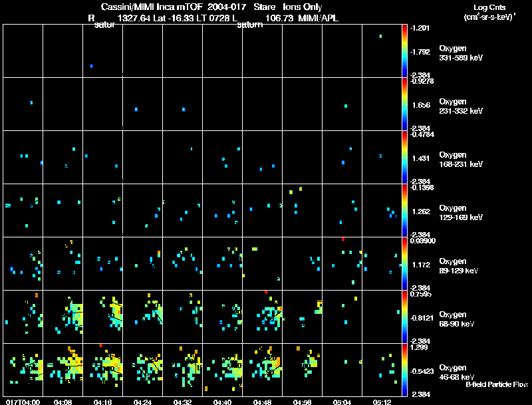The height and width of the screenshot is (405, 532).
Task: Click the 'Cassini/MIMI Inca mTOF' title text
Action: [152, 7]
